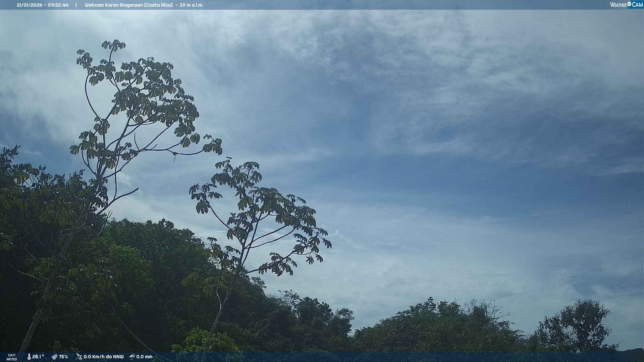Click the DATI METEO label
The width and height of the screenshot is (644, 362).
click(x=12, y=357)
